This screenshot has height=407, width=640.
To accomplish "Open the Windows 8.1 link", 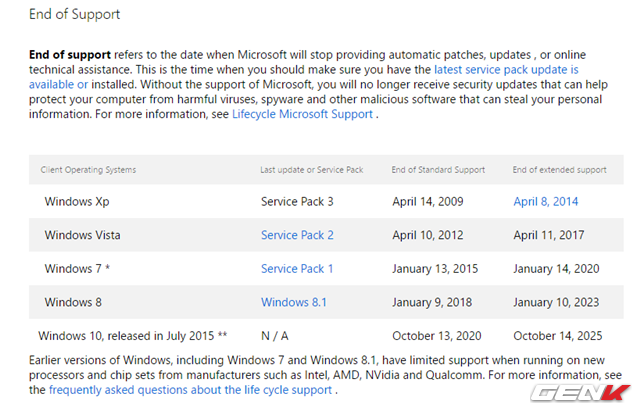I will [x=294, y=302].
